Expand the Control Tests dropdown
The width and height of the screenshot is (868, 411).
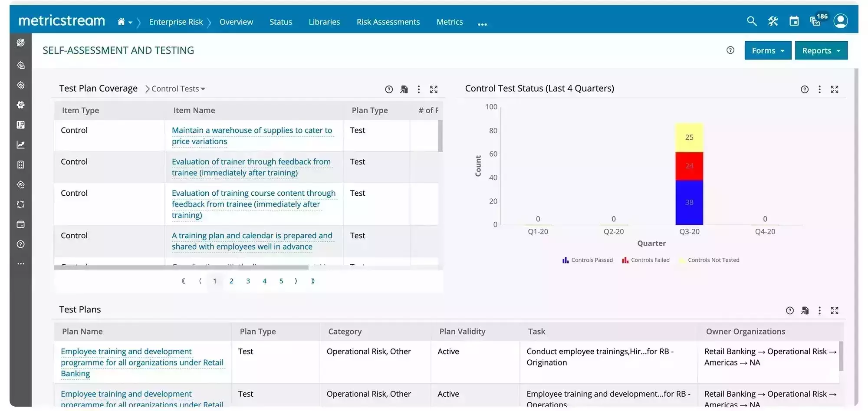(x=178, y=89)
